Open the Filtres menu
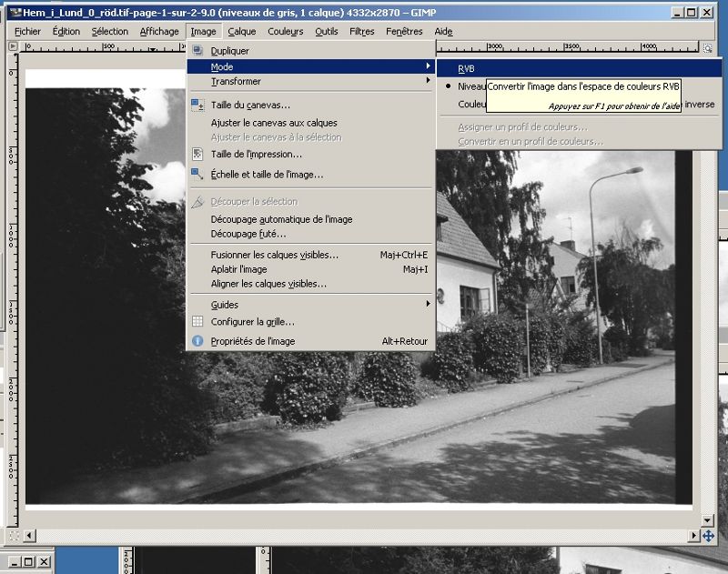 coord(361,31)
